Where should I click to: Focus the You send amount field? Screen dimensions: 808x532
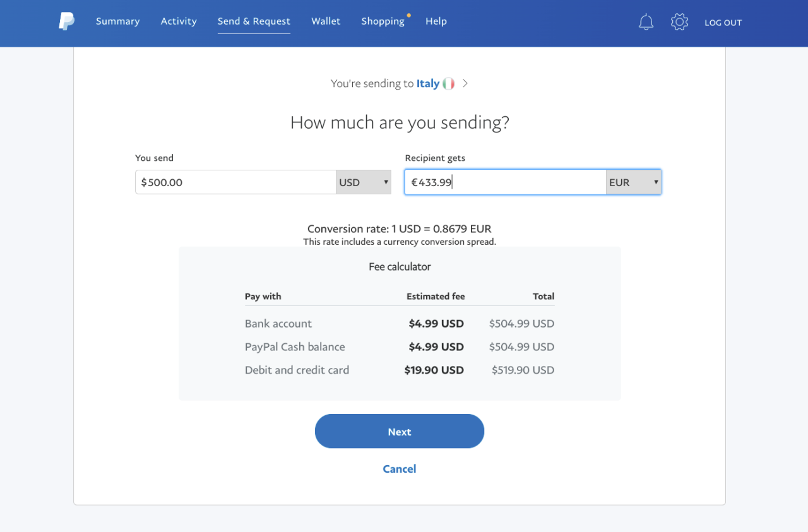(235, 182)
